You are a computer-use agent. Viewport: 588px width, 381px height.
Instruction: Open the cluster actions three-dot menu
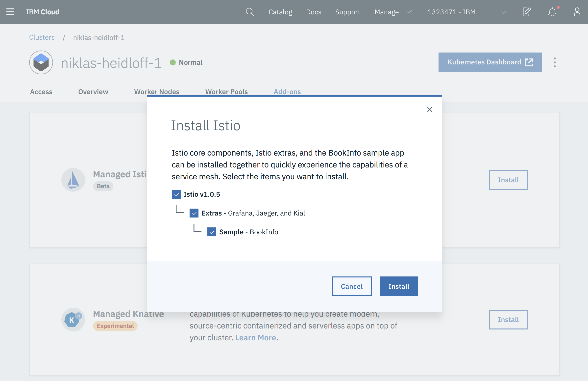click(x=555, y=62)
